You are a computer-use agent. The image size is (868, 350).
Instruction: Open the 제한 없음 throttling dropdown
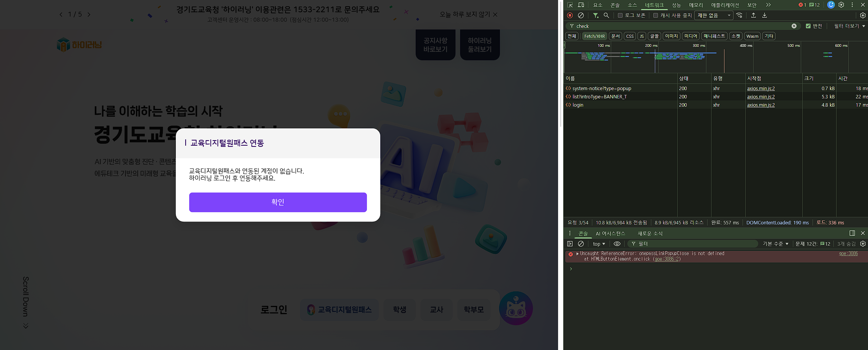coord(713,15)
